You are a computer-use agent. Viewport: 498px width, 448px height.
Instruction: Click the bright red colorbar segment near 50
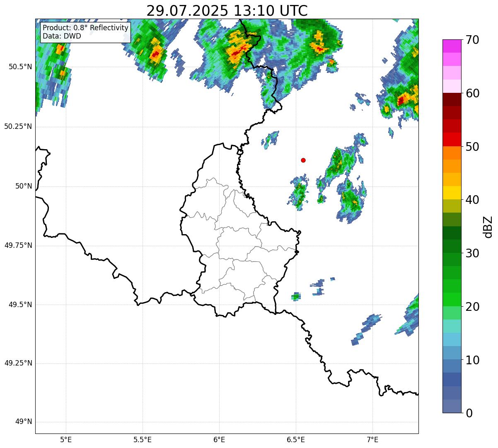(452, 139)
